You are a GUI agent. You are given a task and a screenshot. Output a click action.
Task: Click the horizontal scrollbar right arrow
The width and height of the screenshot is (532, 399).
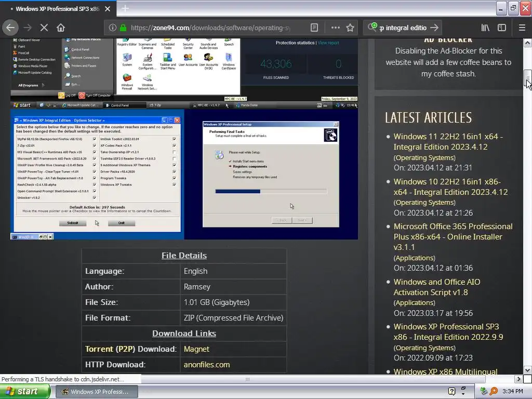518,379
